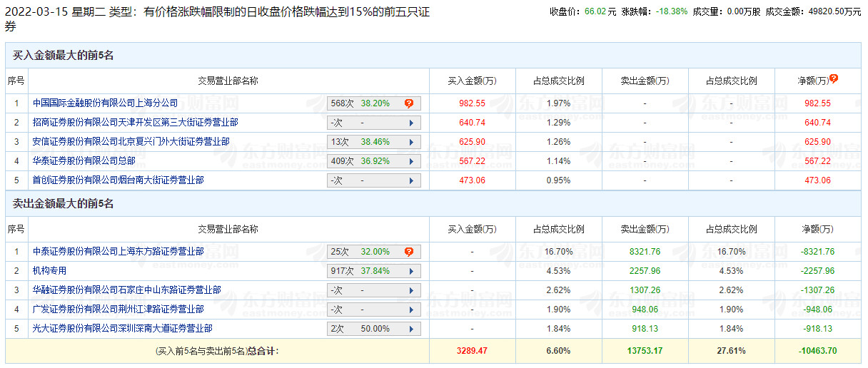Click 567.22 in the 买入金额 column
Image resolution: width=868 pixels, height=368 pixels.
[x=472, y=161]
